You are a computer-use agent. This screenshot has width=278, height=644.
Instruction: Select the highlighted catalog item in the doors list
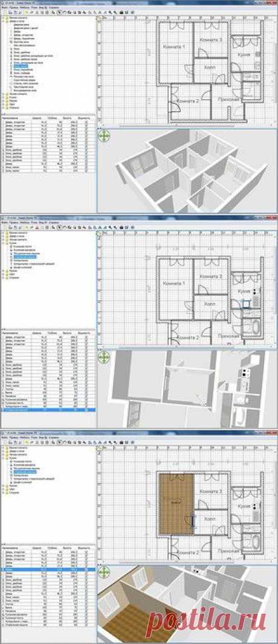coord(20,65)
